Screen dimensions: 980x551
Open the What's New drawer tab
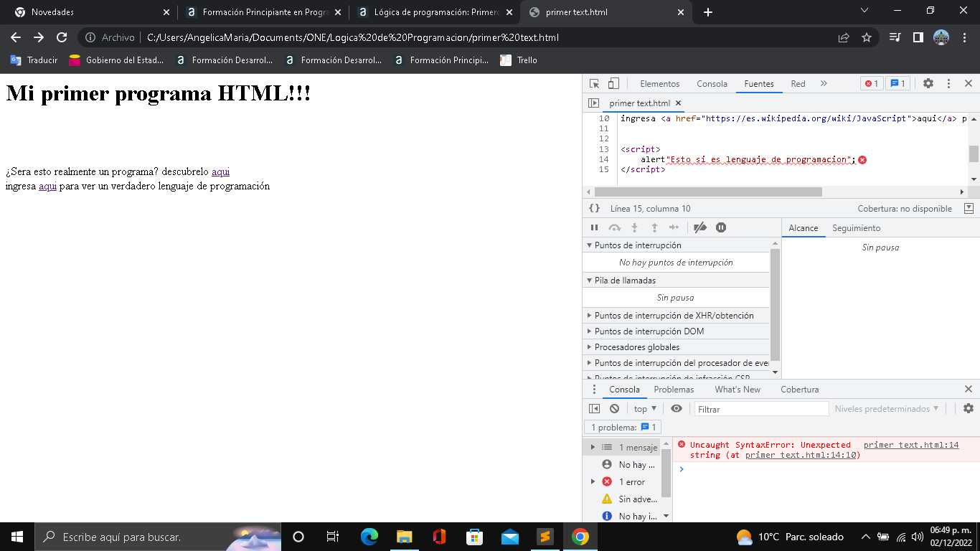coord(738,390)
